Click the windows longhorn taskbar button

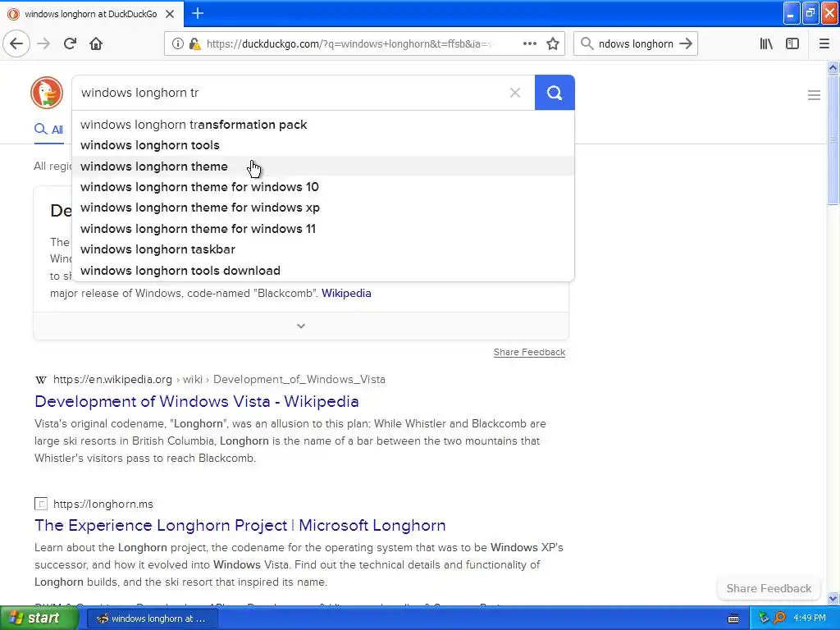pos(152,619)
